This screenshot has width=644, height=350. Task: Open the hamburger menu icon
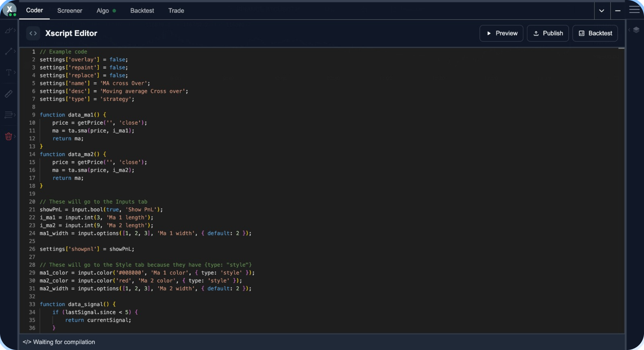(634, 10)
